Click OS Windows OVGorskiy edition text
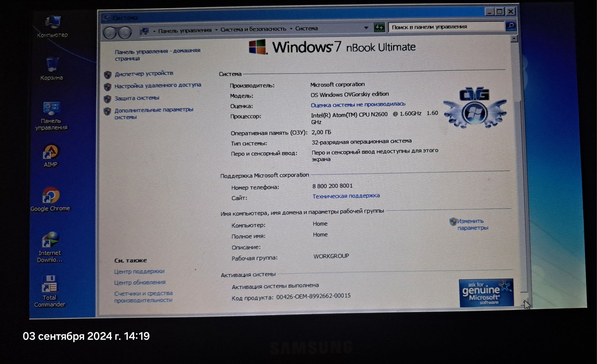The width and height of the screenshot is (597, 364). (x=349, y=94)
